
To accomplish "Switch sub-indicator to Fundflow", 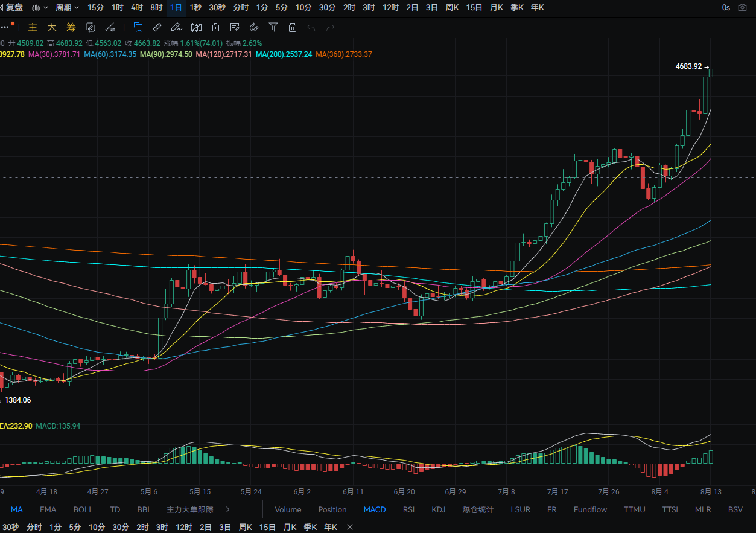I will tap(590, 509).
